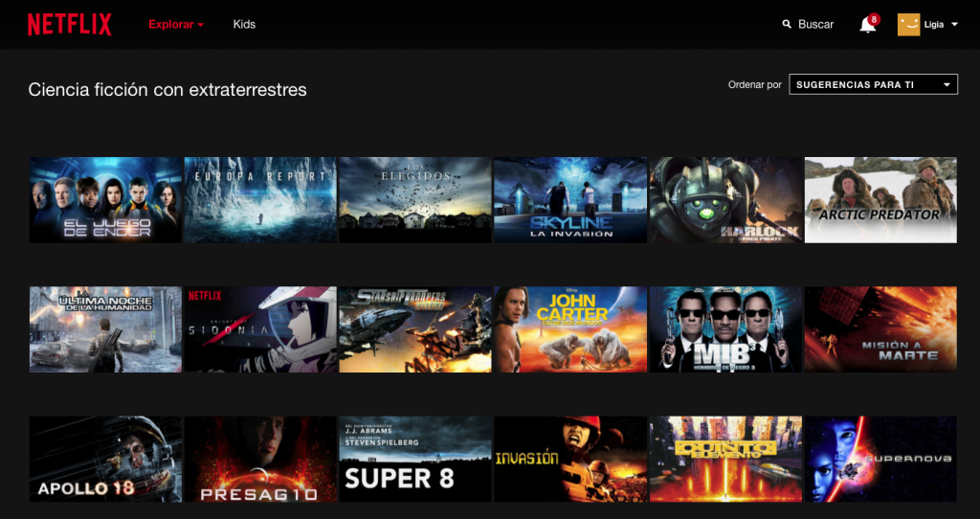Select the Harlock Space Pirate thumbnail
This screenshot has height=519, width=980.
tap(725, 200)
